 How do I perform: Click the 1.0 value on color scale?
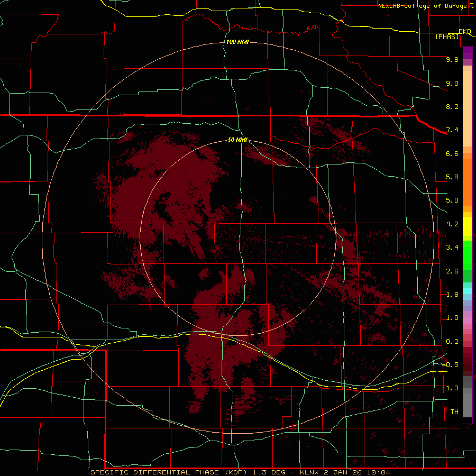click(x=452, y=318)
